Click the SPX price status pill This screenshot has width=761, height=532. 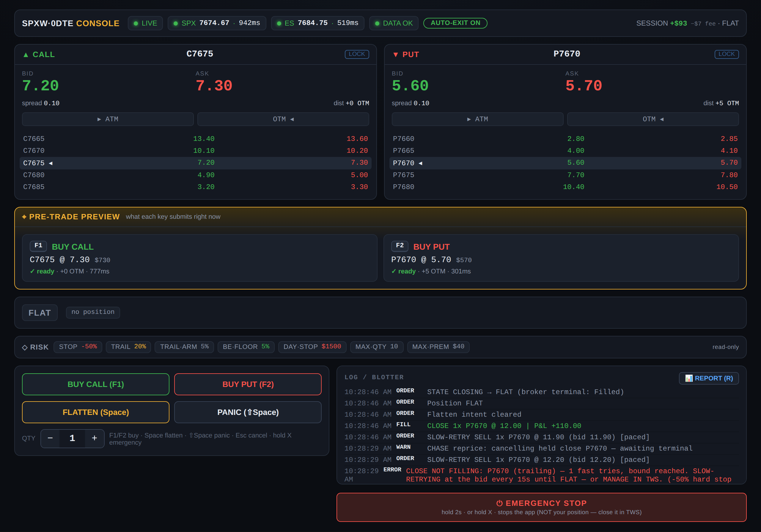pos(217,23)
